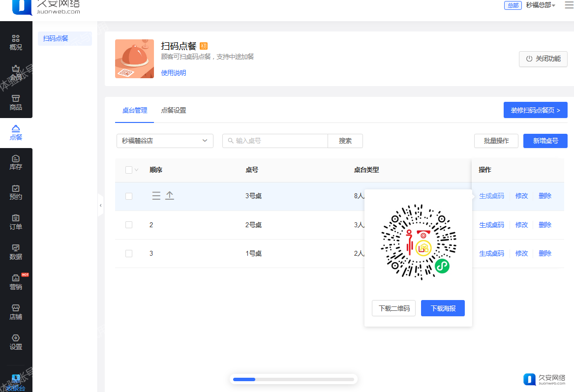Viewport: 574px width, 392px height.
Task: Click the 初 badge next to 扫码点餐 title
Action: [204, 46]
